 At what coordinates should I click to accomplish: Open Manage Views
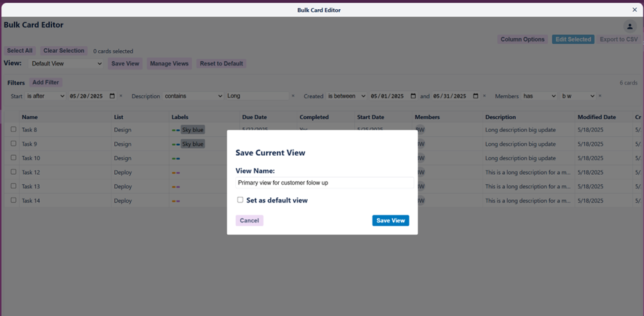point(169,63)
